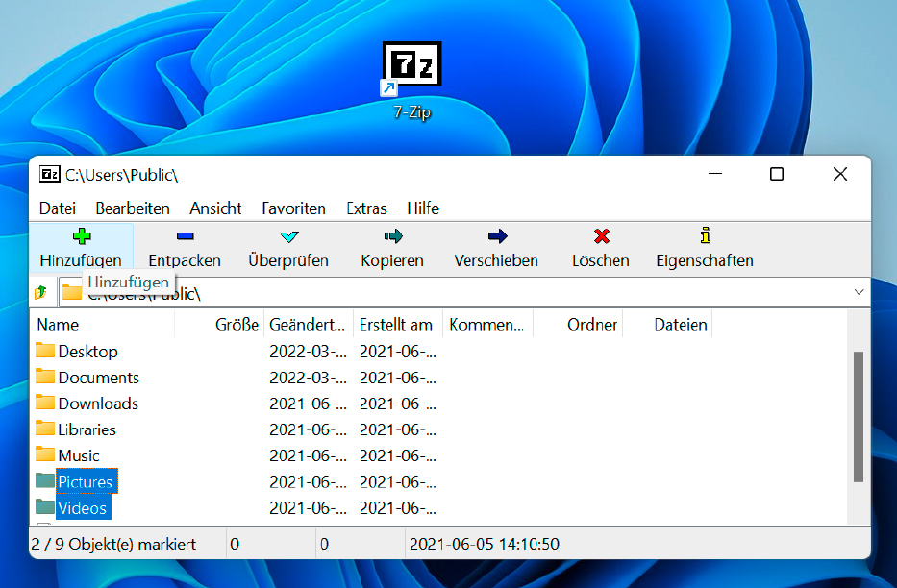Screen dimensions: 897x588
Task: Click Erstellt date of Documents row
Action: [398, 378]
